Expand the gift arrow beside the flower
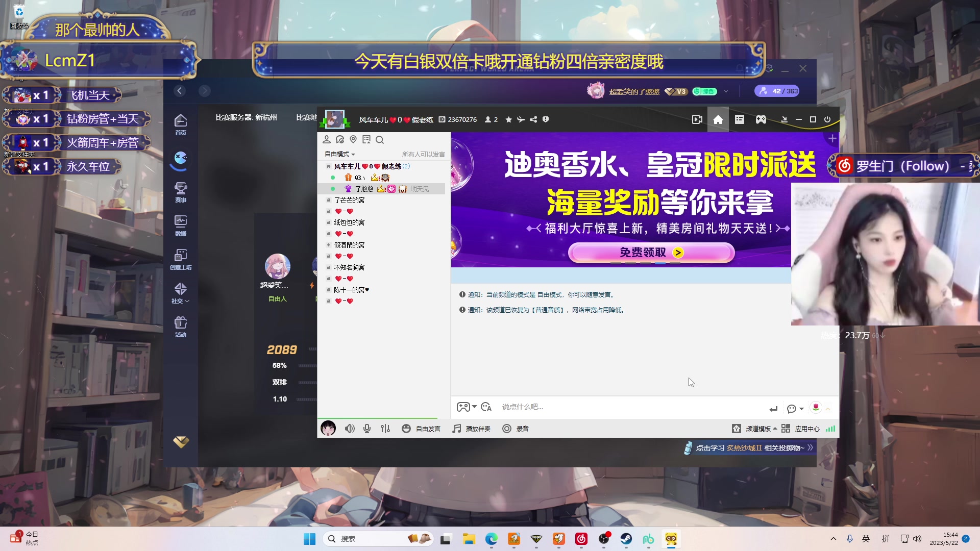The image size is (980, 551). 828,409
